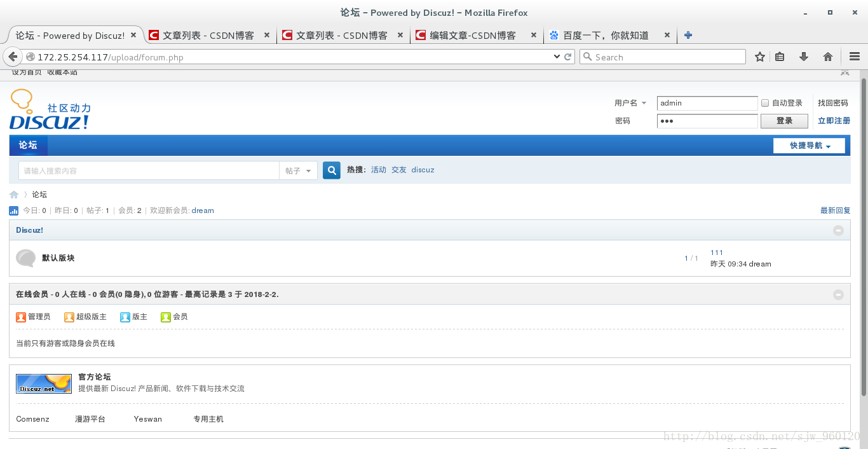Click the 超级版主 super moderator legend icon
This screenshot has width=868, height=449.
pyautogui.click(x=69, y=317)
